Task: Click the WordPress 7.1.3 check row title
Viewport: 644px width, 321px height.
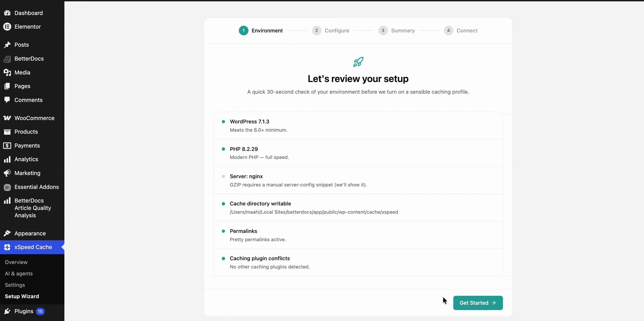Action: point(250,122)
